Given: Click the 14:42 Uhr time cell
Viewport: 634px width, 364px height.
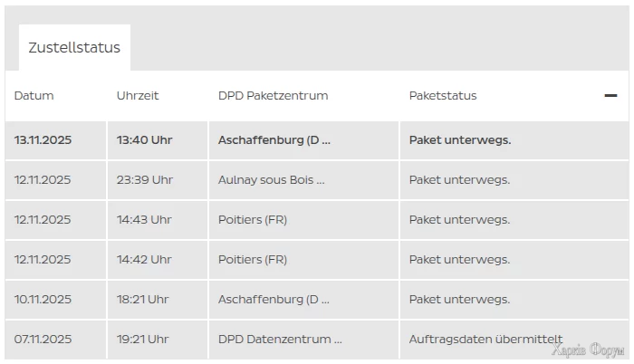Looking at the screenshot, I should click(x=144, y=260).
